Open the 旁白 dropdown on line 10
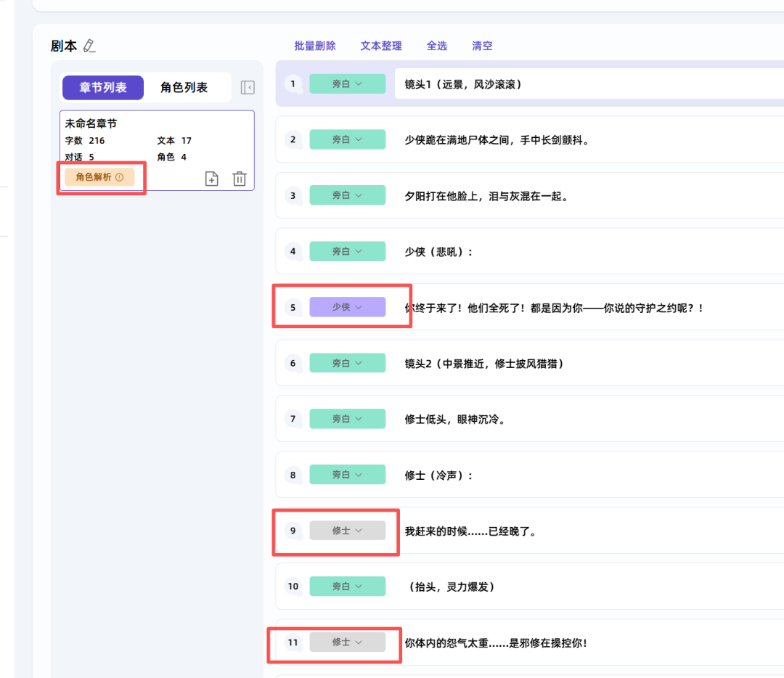 [x=347, y=586]
